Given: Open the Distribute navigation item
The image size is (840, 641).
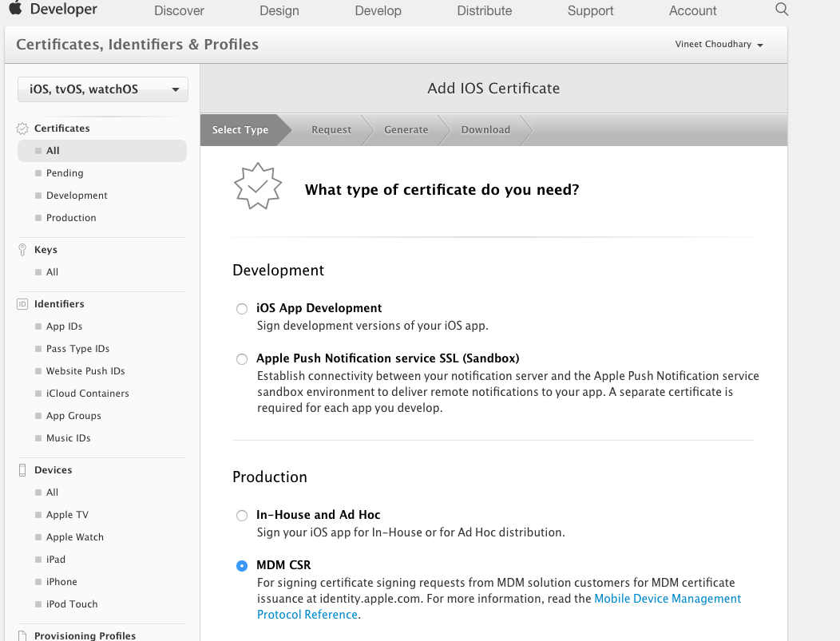Looking at the screenshot, I should pos(485,10).
